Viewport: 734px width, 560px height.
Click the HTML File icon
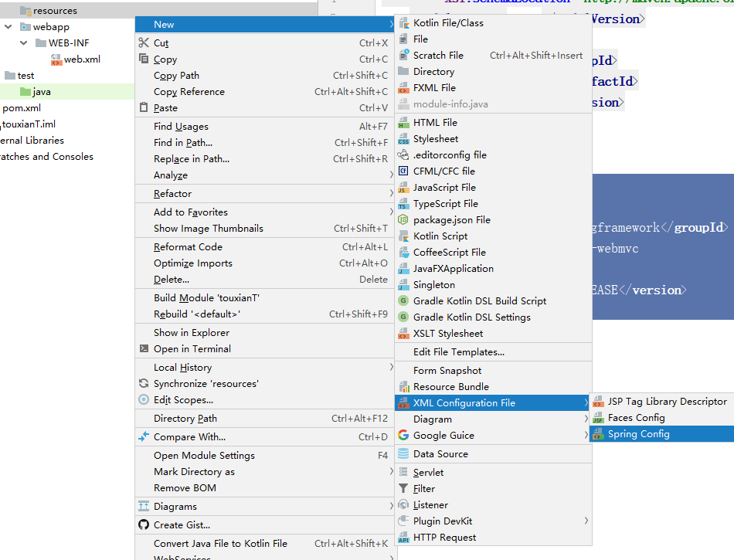[x=403, y=123]
